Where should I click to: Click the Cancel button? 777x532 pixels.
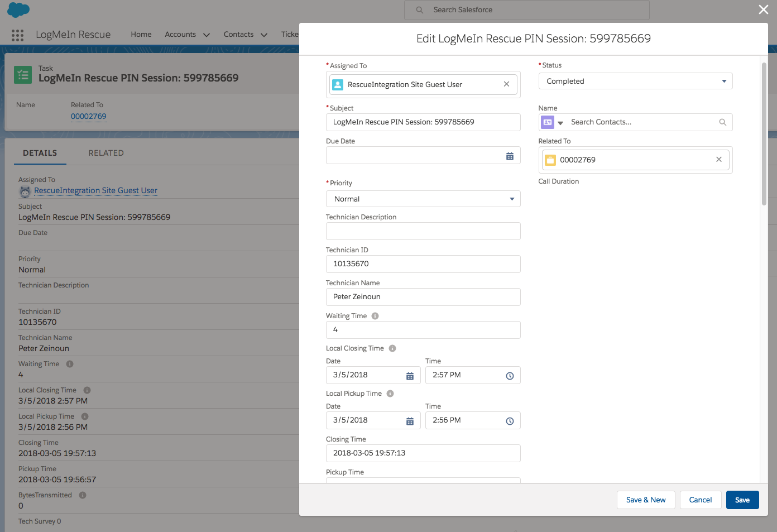point(701,500)
